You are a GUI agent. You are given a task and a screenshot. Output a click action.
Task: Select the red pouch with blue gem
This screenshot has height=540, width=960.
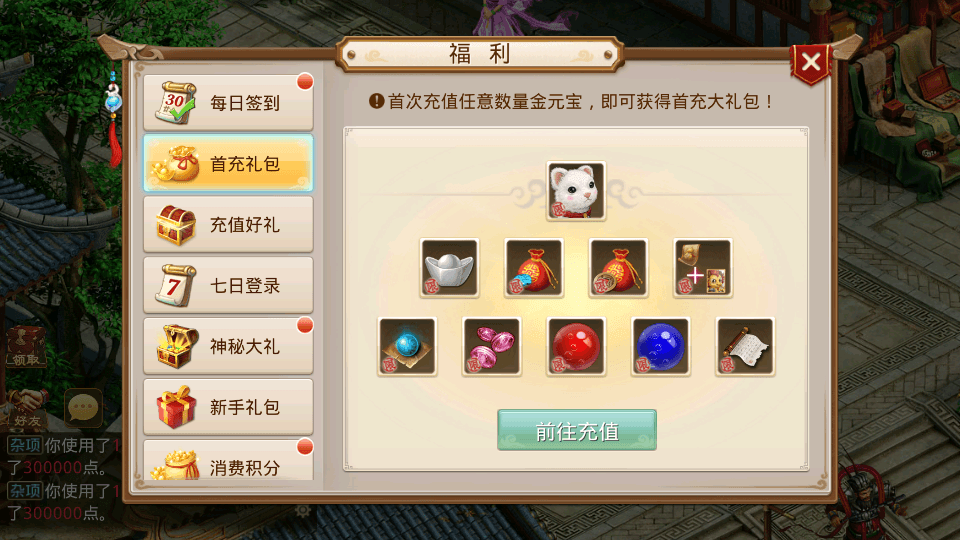pos(534,268)
